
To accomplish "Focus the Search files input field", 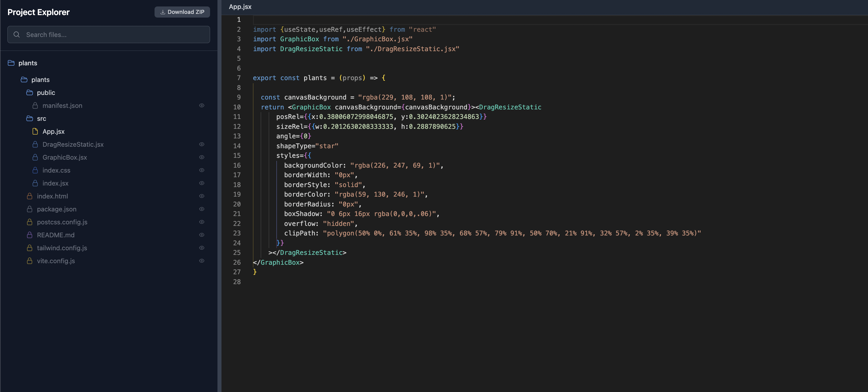I will (114, 34).
